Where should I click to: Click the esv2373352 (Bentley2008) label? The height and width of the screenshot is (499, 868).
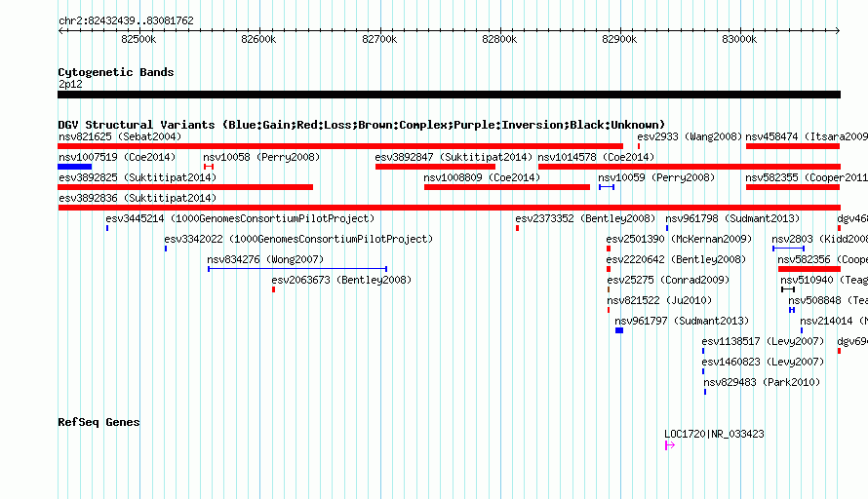(x=585, y=218)
